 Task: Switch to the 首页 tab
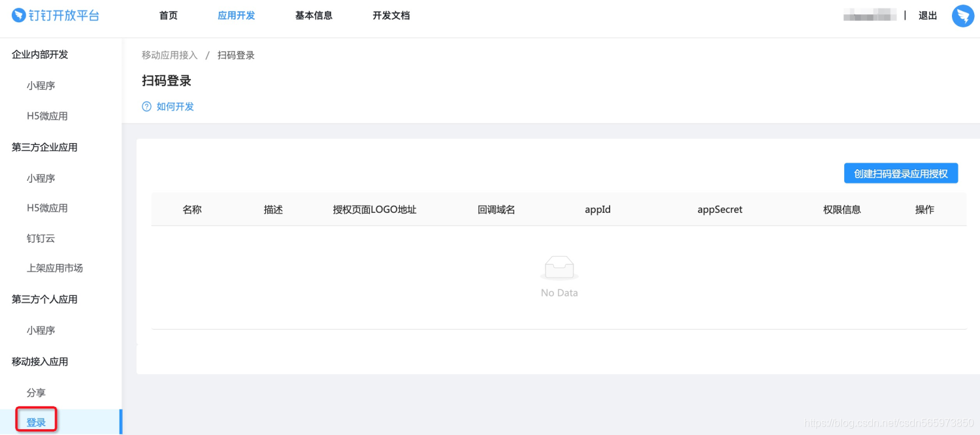click(168, 15)
